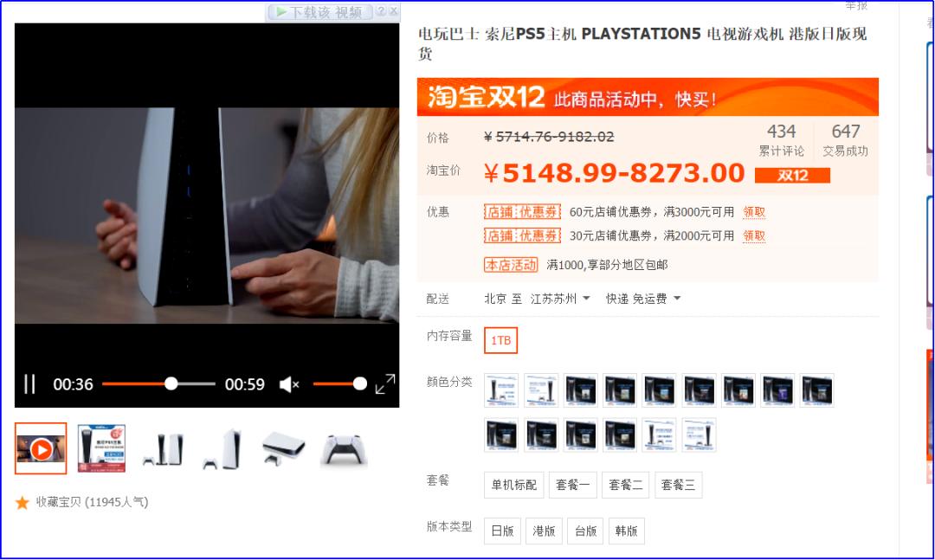Select the last swatch in second 颜色分类 row

click(x=699, y=434)
